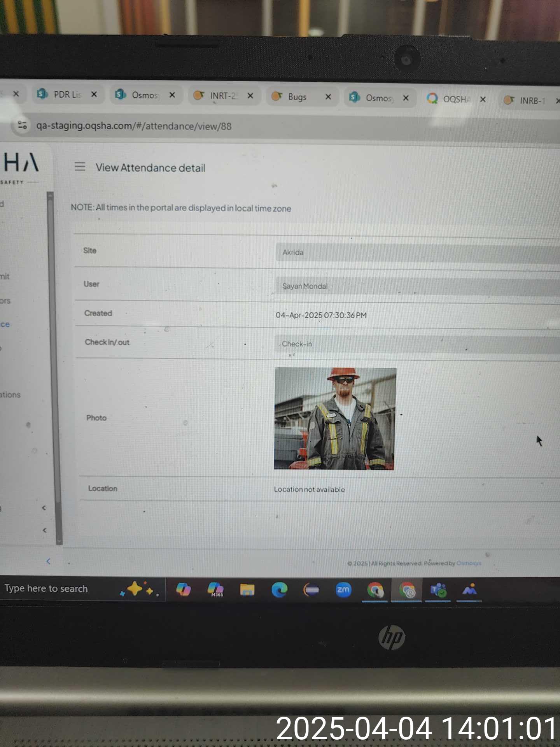Screen dimensions: 560x747
Task: Expand the upper sidebar chevron arrow
Action: tap(44, 508)
